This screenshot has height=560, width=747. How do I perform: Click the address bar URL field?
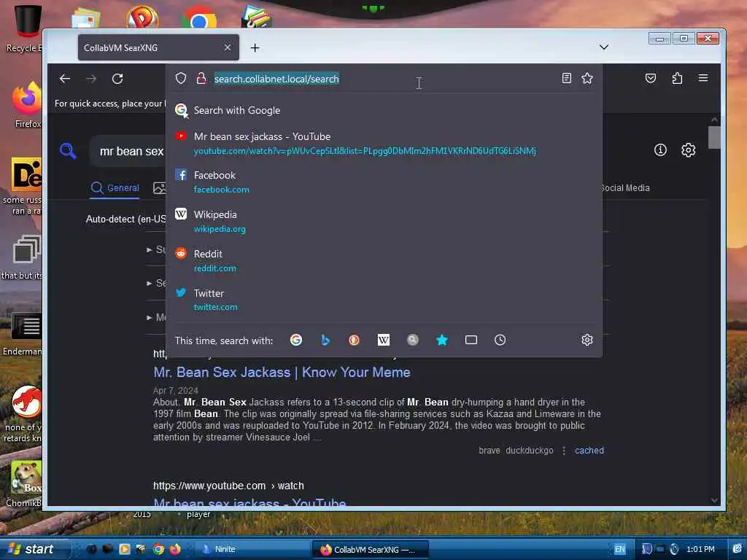(384, 79)
